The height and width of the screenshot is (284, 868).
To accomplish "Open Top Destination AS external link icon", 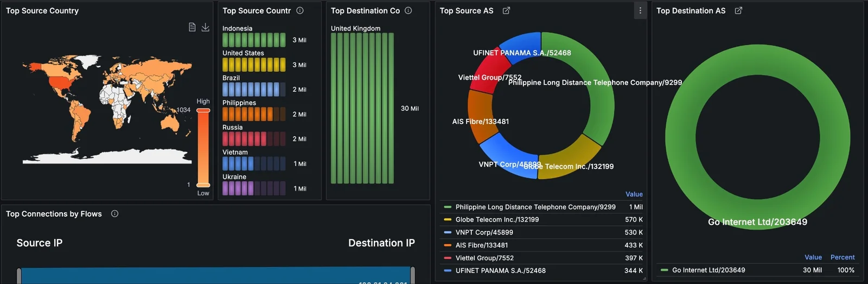I will pyautogui.click(x=738, y=10).
